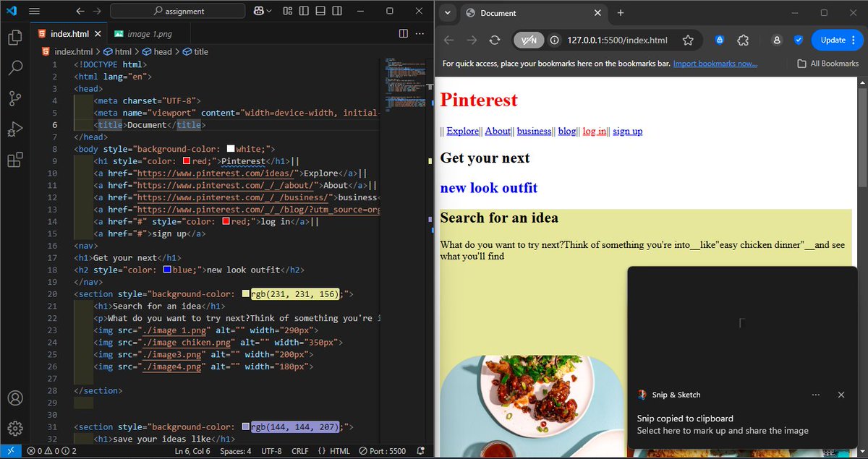Open the Accounts menu in activity bar
The image size is (868, 459).
point(15,398)
